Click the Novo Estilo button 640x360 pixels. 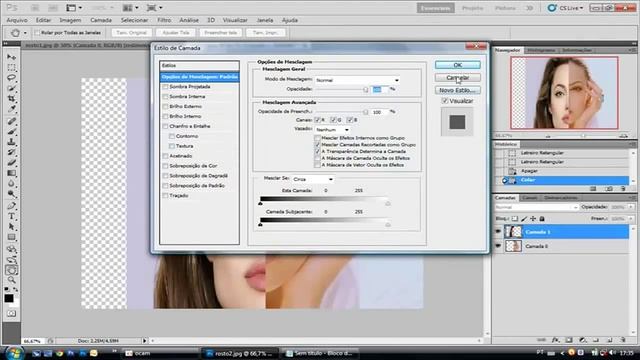[458, 90]
